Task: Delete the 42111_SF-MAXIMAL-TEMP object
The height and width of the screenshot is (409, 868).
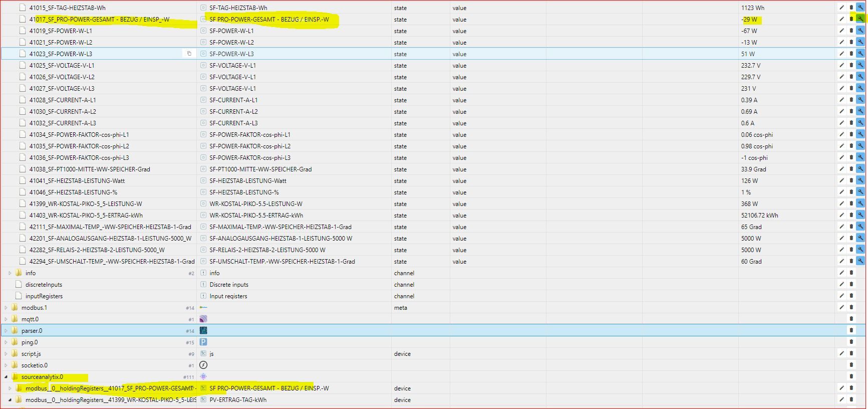Action: coord(851,227)
